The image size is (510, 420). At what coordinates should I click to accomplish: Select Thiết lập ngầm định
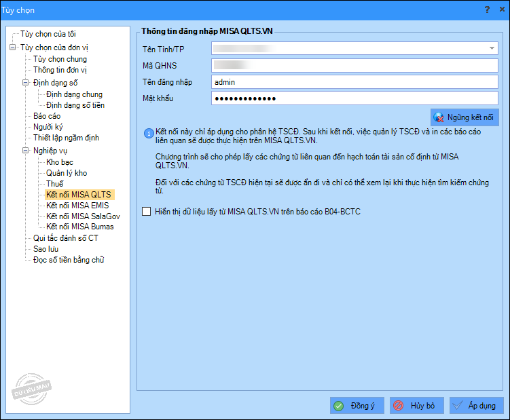tap(66, 138)
